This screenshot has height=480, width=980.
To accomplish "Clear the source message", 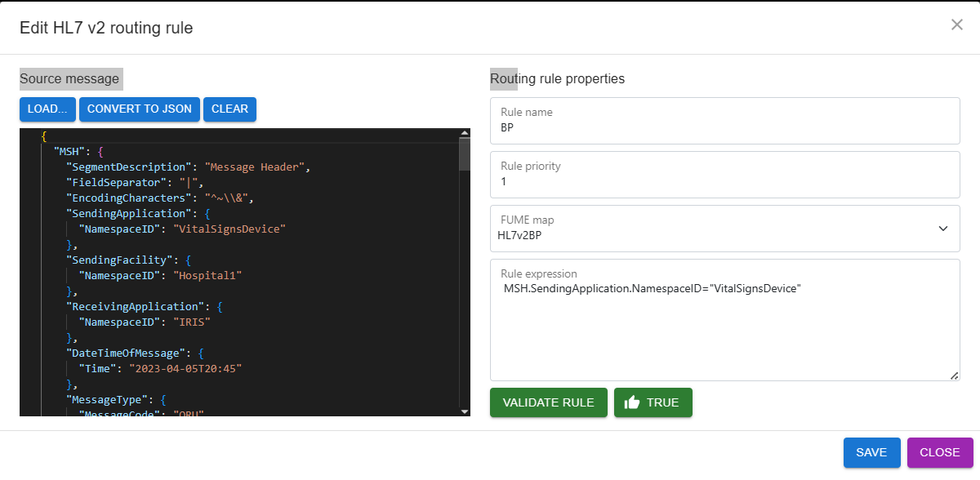I will point(229,109).
